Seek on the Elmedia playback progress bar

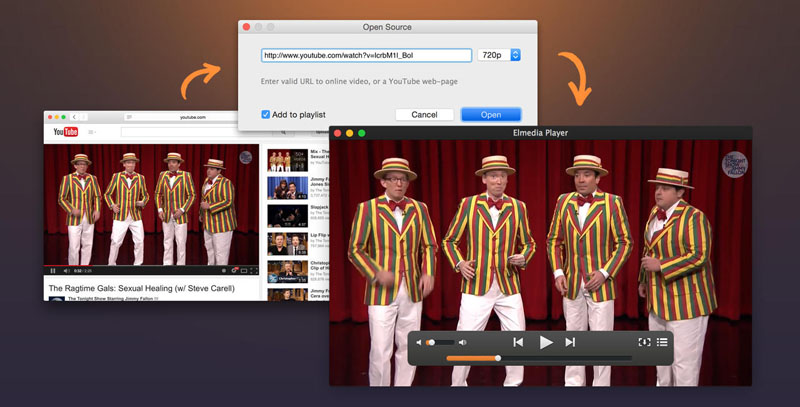(539, 358)
